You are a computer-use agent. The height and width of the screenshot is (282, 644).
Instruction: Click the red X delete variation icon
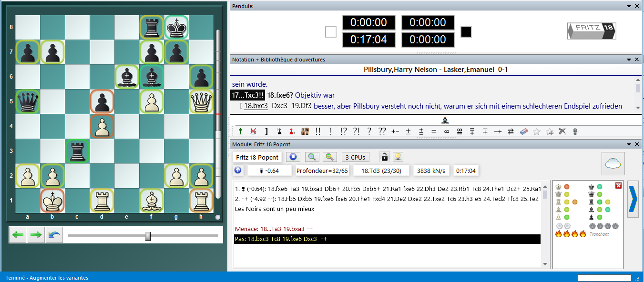tap(254, 131)
